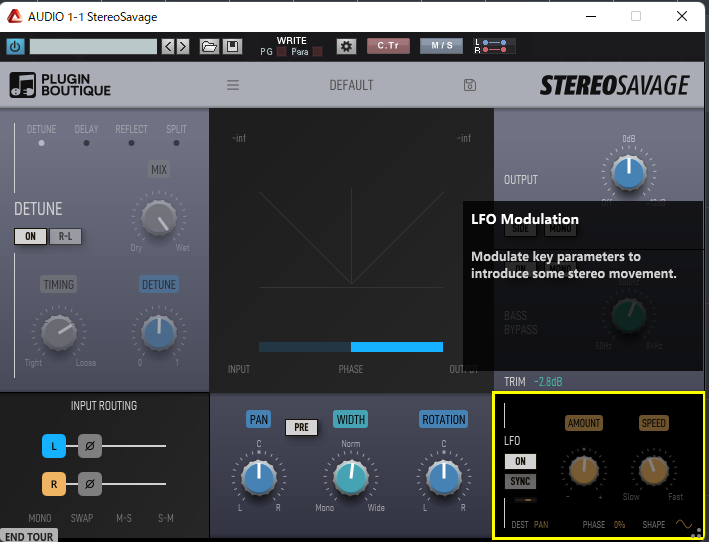Viewport: 709px width, 542px height.
Task: Click the save preset icon beside DEFAULT
Action: (x=470, y=85)
